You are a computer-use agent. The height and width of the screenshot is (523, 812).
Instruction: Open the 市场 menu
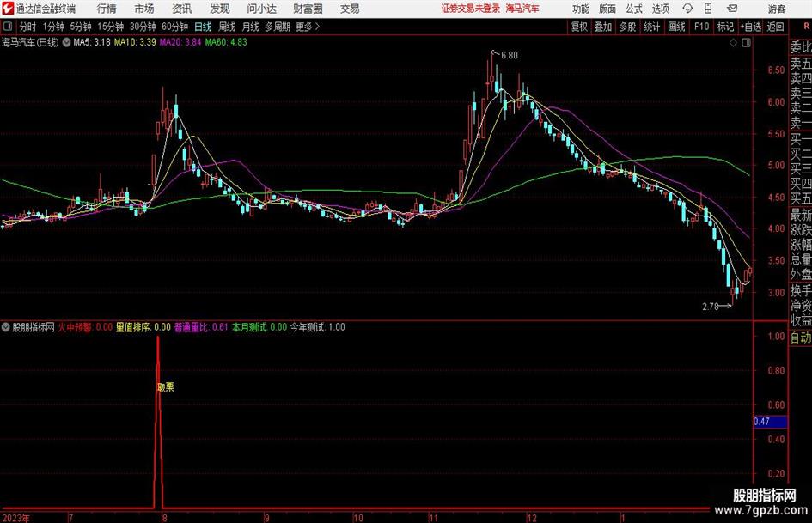click(144, 9)
